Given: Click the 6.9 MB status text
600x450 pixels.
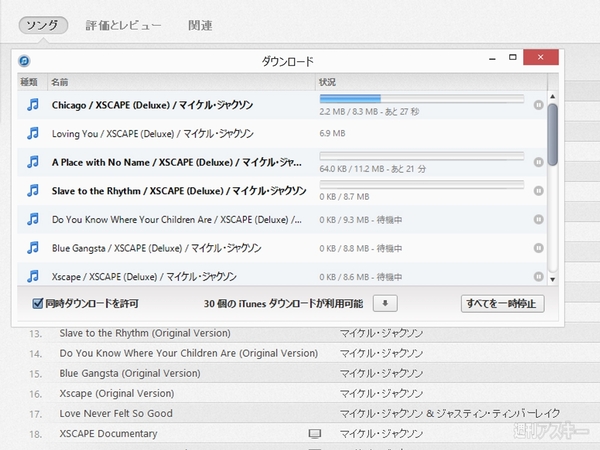Looking at the screenshot, I should [x=332, y=133].
